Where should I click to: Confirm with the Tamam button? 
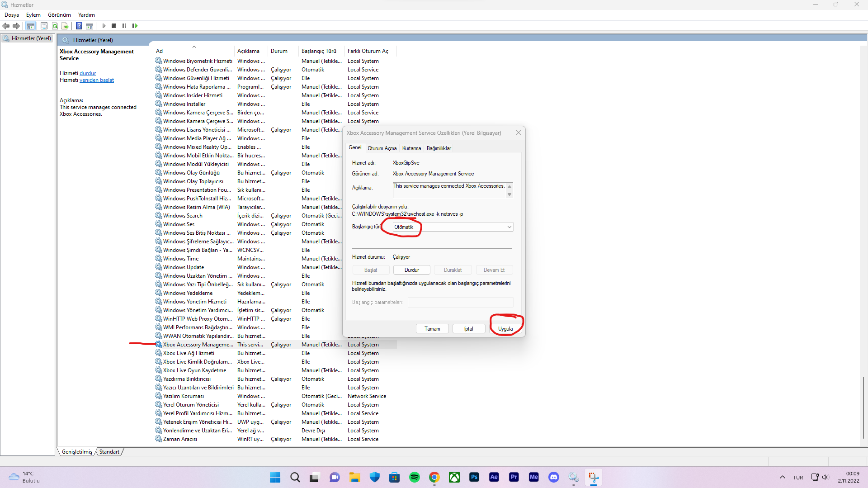click(432, 329)
